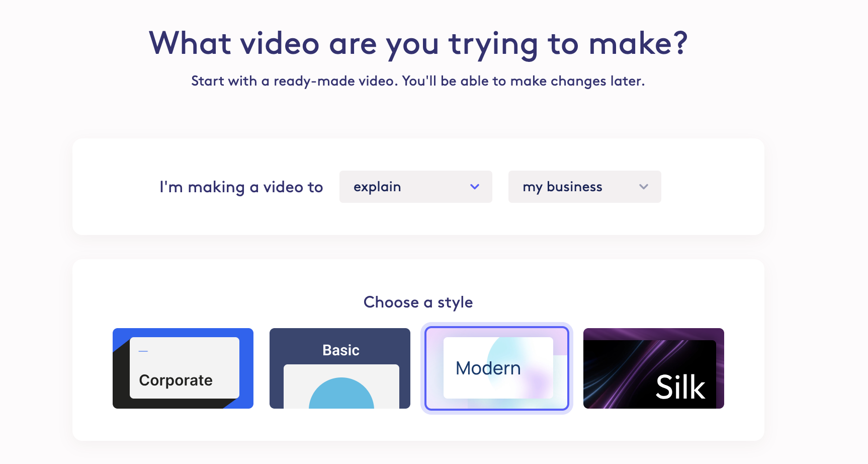Click the blue circle graphic in Basic style
The width and height of the screenshot is (868, 464).
340,398
